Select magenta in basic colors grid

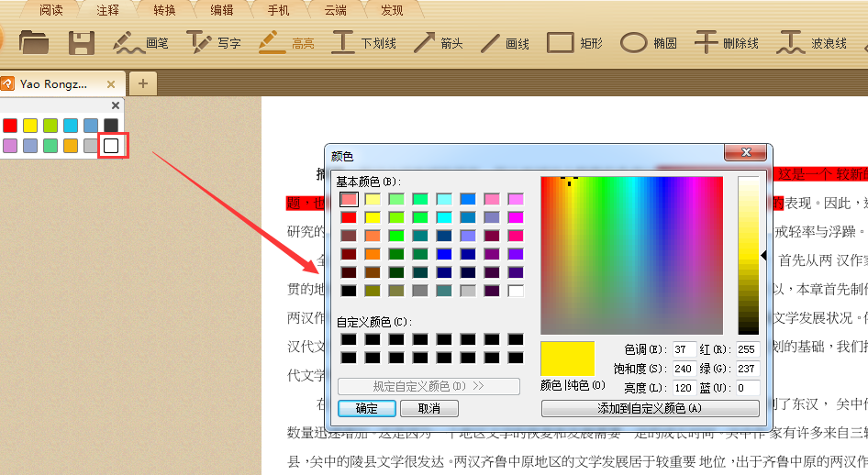coord(516,217)
